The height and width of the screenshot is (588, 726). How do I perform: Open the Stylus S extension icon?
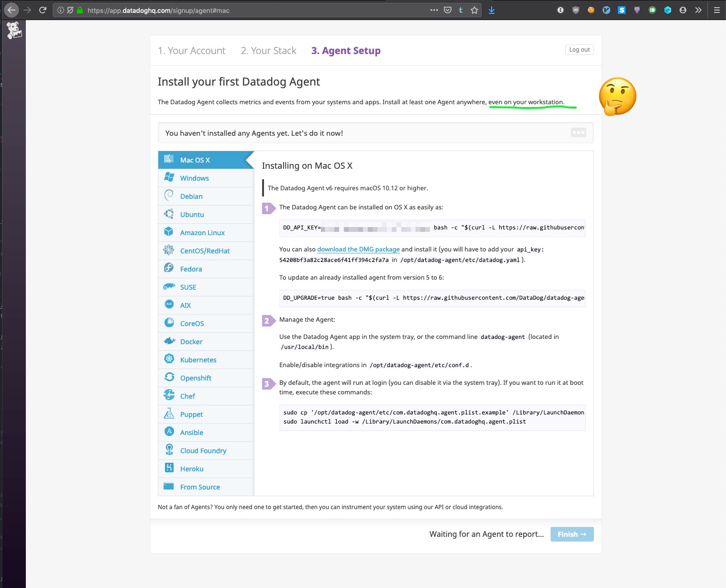click(x=622, y=10)
